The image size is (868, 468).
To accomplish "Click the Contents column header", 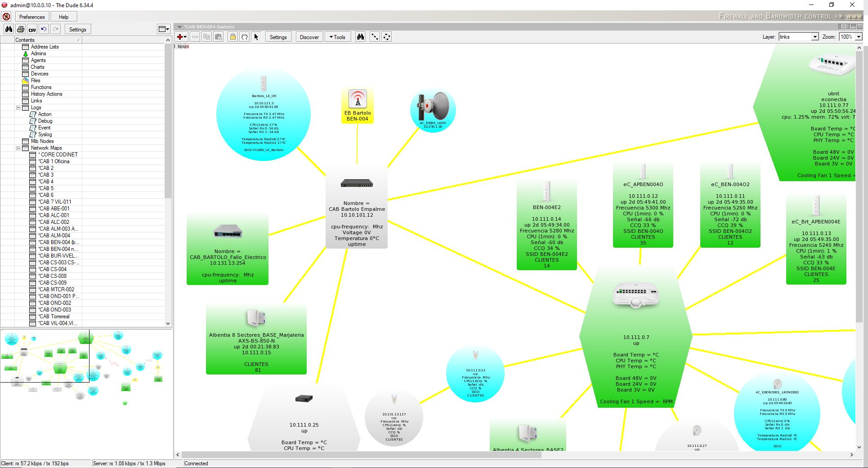I will point(49,40).
